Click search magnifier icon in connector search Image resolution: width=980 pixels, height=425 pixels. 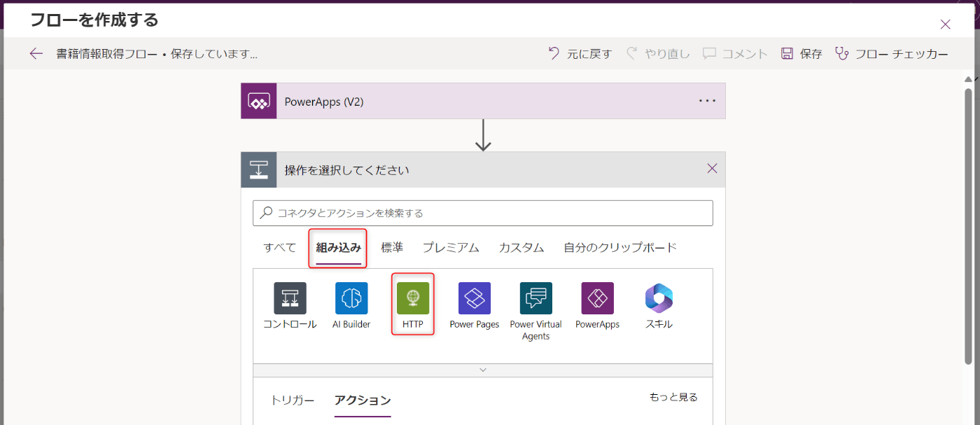(266, 213)
